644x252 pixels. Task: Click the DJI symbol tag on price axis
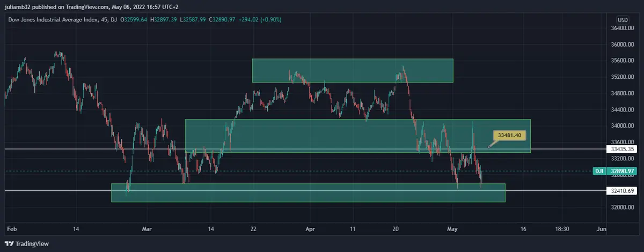point(599,171)
